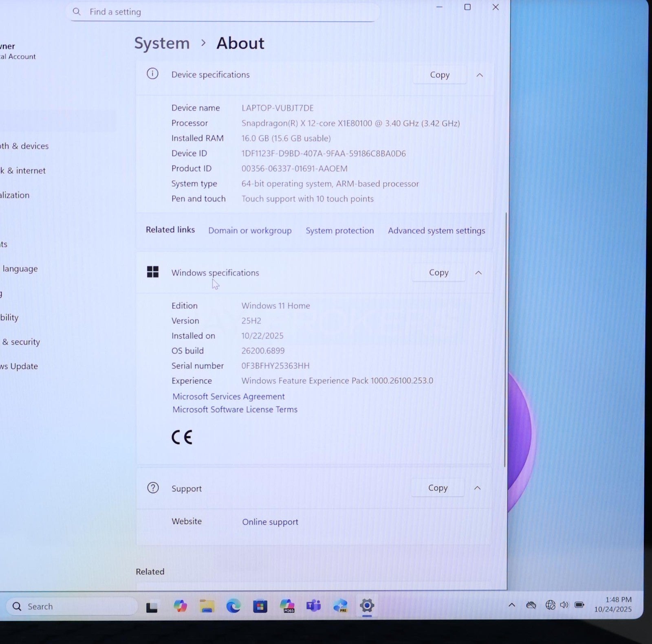Copy the Device specifications
Viewport: 652px width, 644px height.
click(x=440, y=75)
